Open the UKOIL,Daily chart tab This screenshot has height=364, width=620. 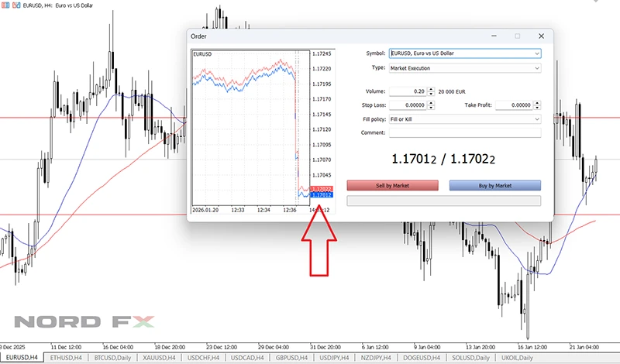(517, 358)
